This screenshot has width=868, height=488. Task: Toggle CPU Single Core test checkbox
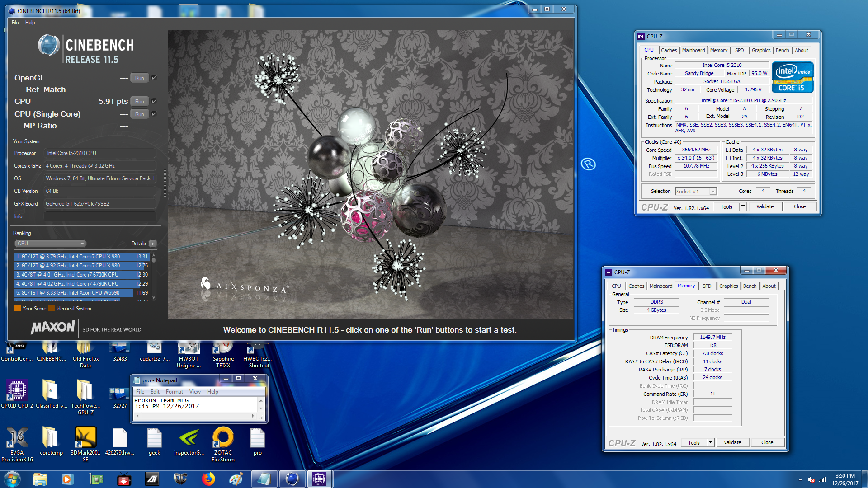(x=154, y=114)
